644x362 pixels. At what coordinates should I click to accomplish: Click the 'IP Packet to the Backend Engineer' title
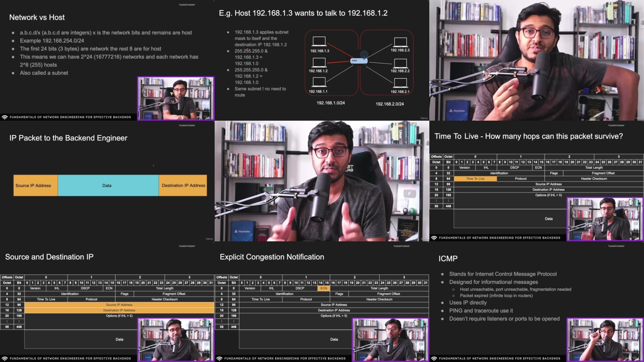(68, 138)
